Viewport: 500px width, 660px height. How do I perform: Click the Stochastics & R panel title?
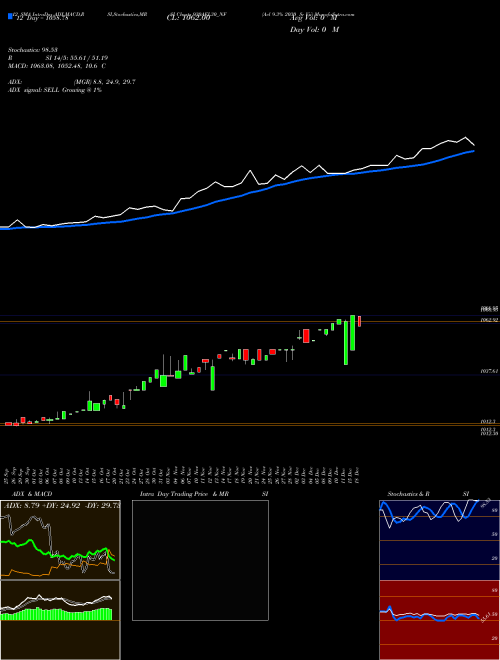tap(408, 494)
